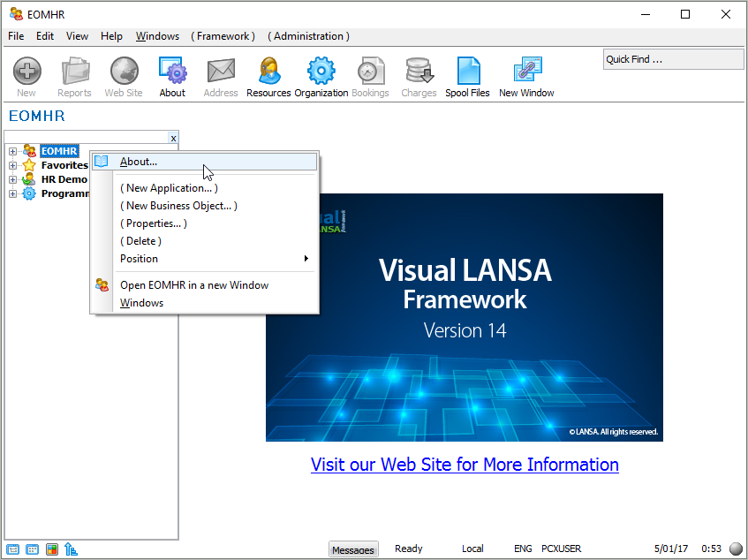Click the colored squares status bar icon
The image size is (748, 560).
point(51,549)
